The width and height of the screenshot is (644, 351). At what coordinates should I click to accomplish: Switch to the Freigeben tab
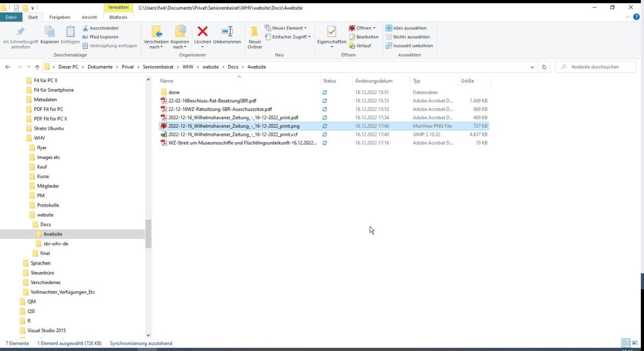[58, 17]
